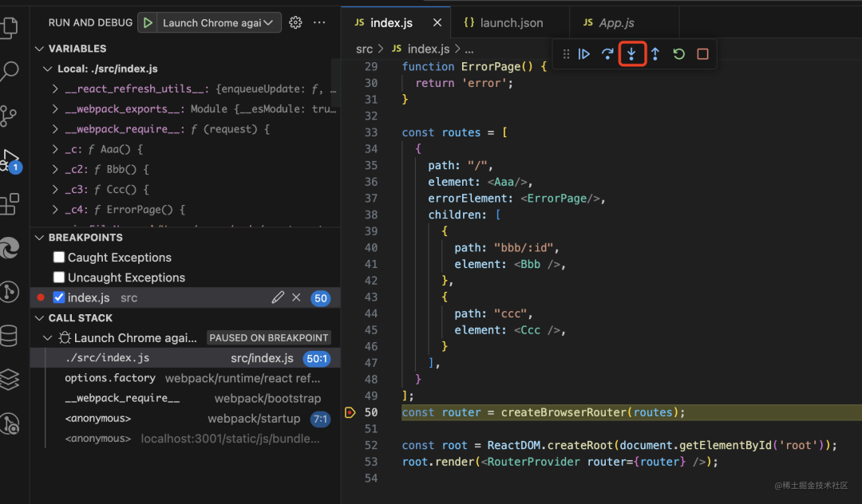Click PAUSED ON BREAKPOINT label

point(269,337)
